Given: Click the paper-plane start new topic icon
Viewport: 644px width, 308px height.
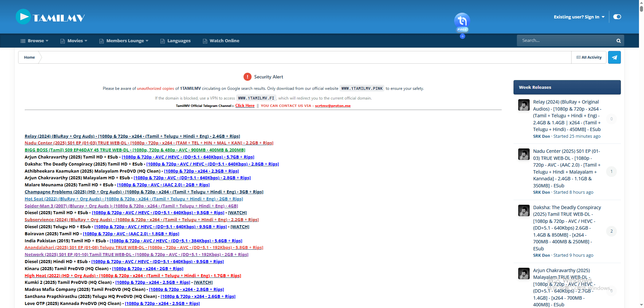Looking at the screenshot, I should pos(614,57).
